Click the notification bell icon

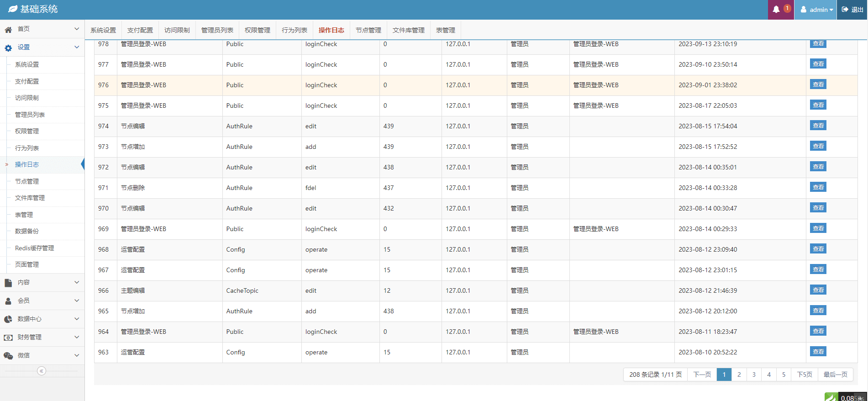(776, 10)
